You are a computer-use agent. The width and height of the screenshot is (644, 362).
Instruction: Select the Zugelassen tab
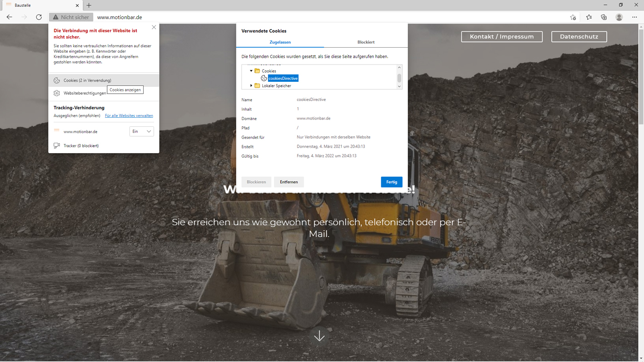(x=280, y=42)
